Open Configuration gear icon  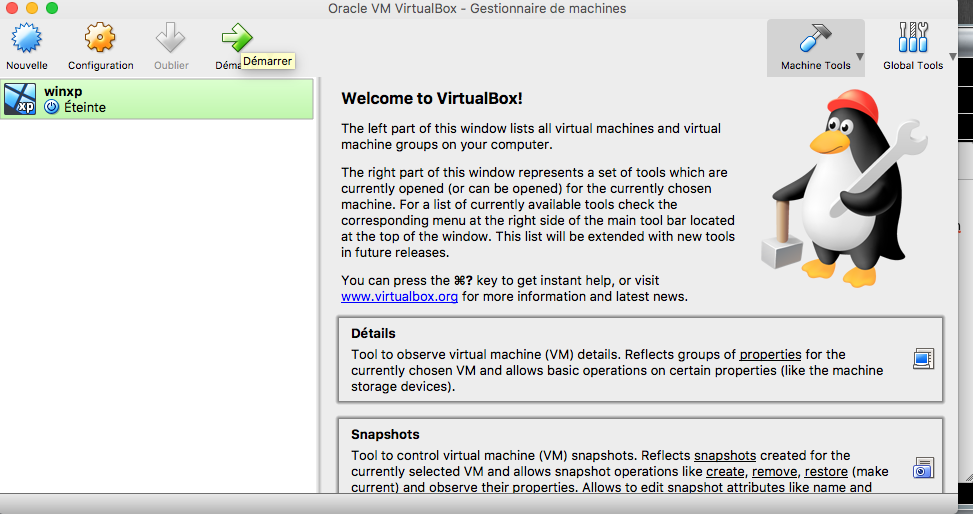[x=100, y=38]
